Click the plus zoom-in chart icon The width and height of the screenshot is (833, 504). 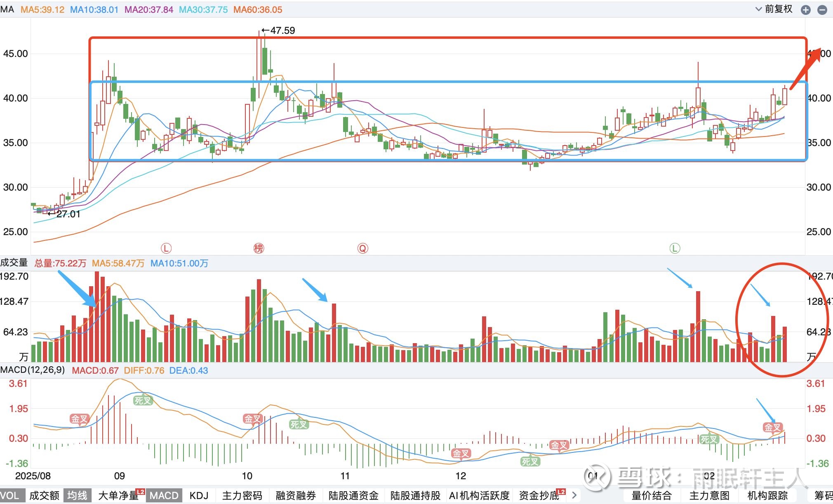point(805,10)
